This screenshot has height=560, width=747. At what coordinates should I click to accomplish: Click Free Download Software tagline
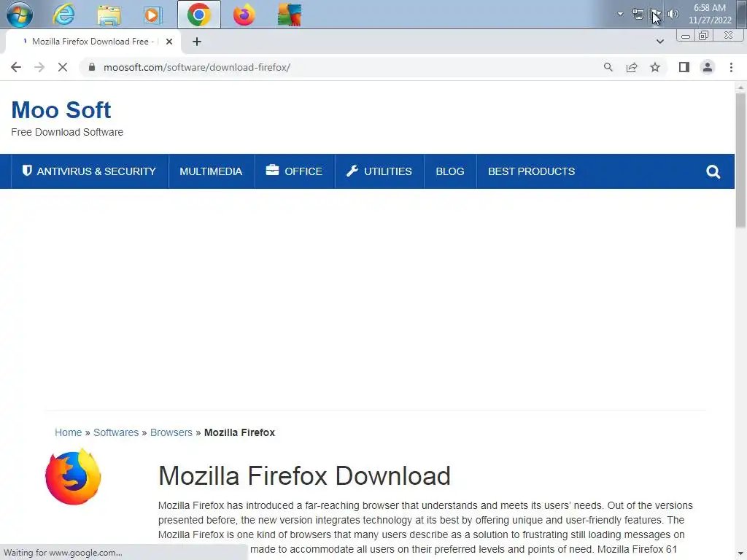pos(67,132)
